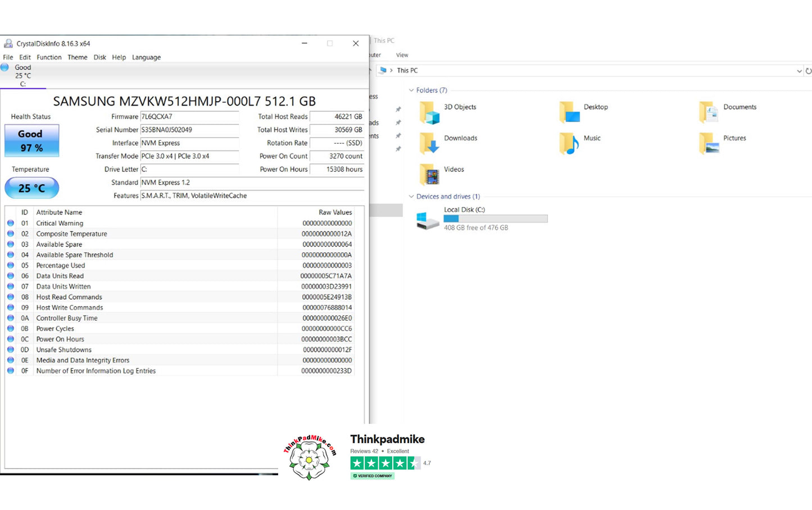Click the chevron before This PC in address bar
The image size is (812, 510).
point(391,71)
